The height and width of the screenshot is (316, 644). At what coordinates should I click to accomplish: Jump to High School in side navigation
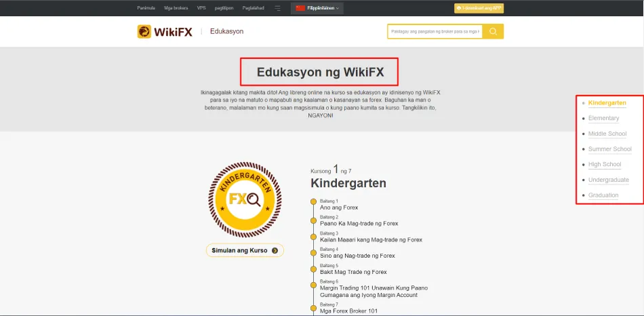pos(605,164)
